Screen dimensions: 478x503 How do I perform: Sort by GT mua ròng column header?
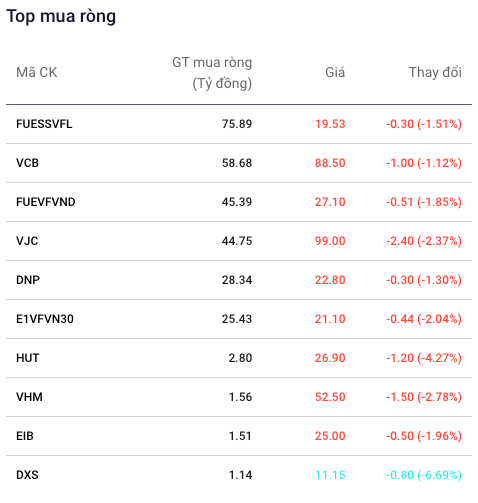pos(212,73)
